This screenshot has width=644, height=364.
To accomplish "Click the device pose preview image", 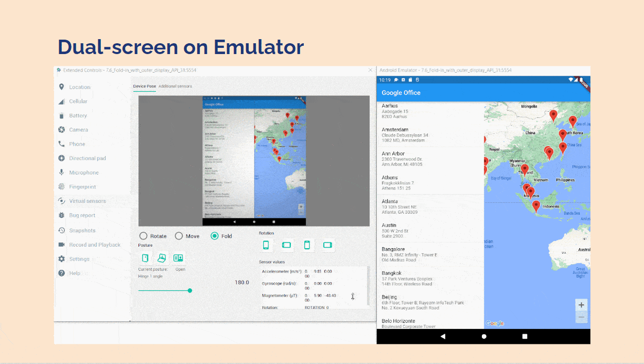I will (x=254, y=161).
